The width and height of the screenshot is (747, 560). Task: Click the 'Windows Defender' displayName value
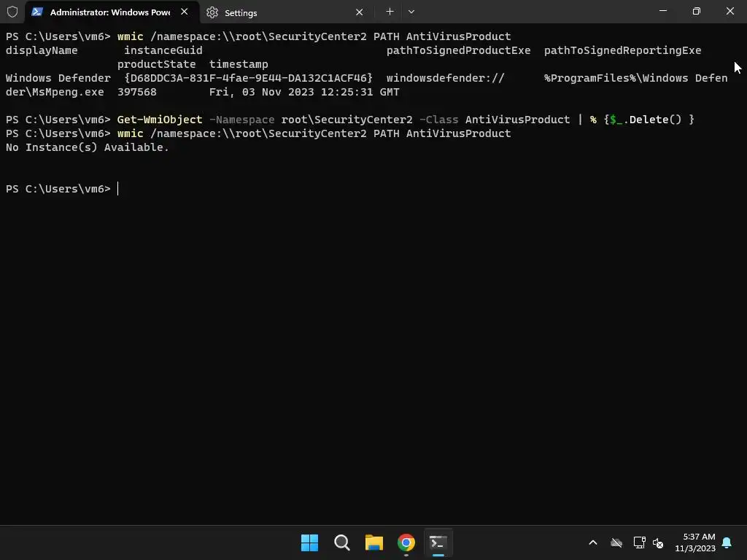(x=58, y=78)
